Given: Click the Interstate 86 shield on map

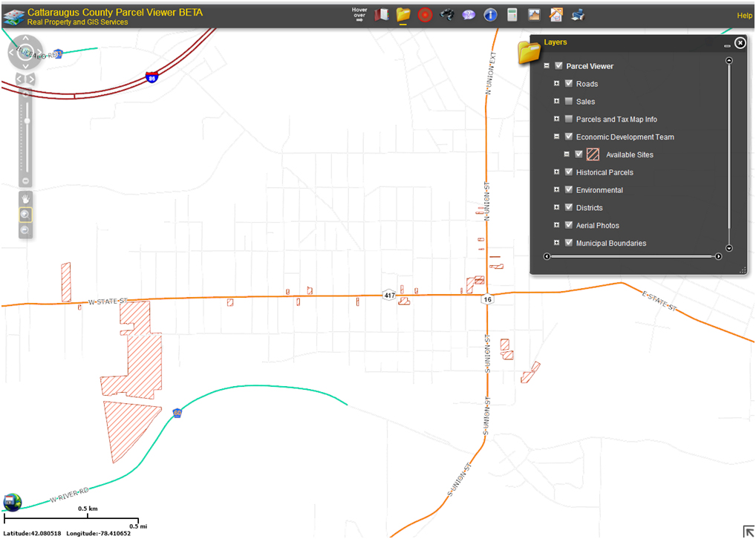Looking at the screenshot, I should click(x=151, y=76).
